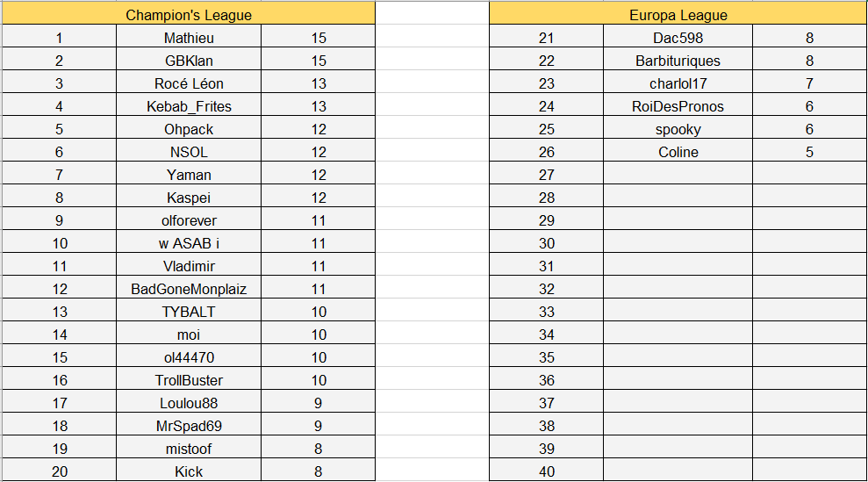Click the cell containing Mathieu
868x482 pixels.
(189, 38)
